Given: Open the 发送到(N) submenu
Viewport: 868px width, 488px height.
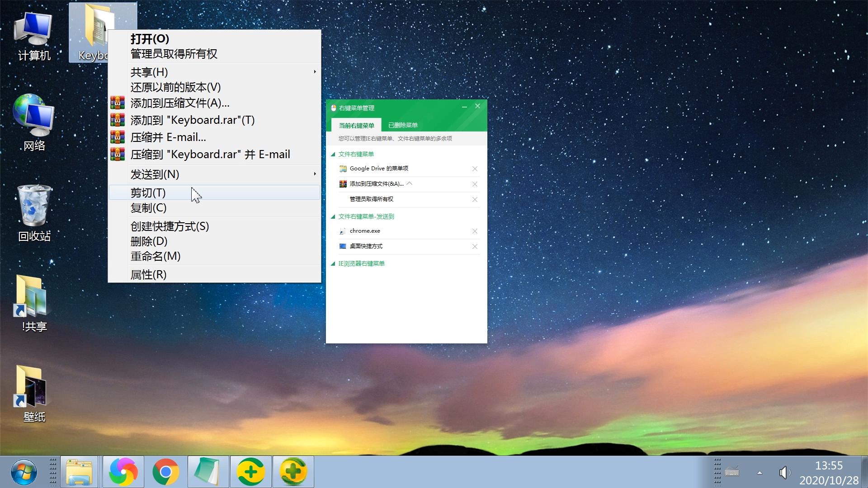Looking at the screenshot, I should click(x=155, y=174).
